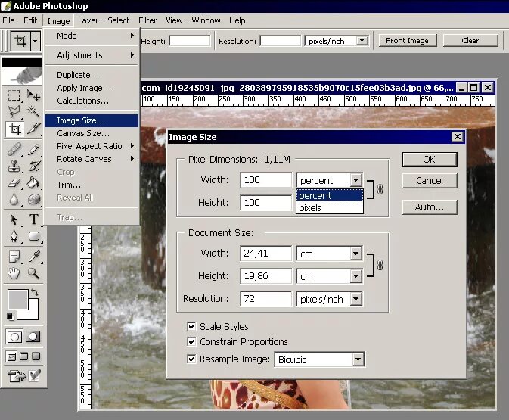Select the Clone Stamp tool
Image resolution: width=509 pixels, height=420 pixels.
point(14,166)
